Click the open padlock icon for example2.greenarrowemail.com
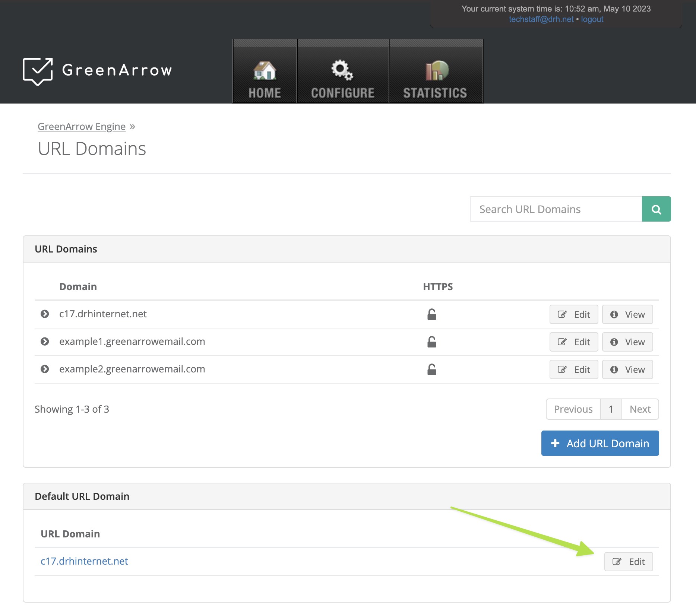 [431, 369]
